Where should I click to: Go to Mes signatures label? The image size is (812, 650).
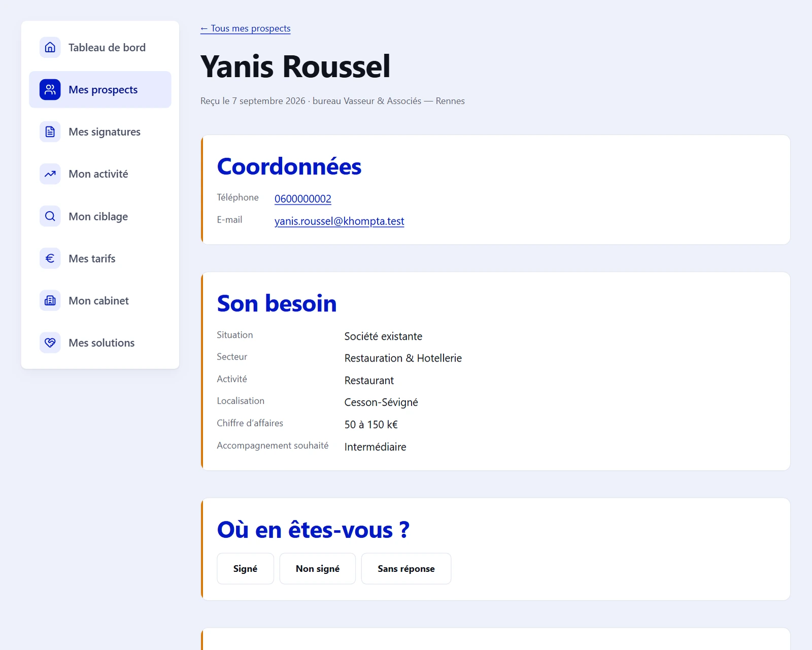(105, 132)
